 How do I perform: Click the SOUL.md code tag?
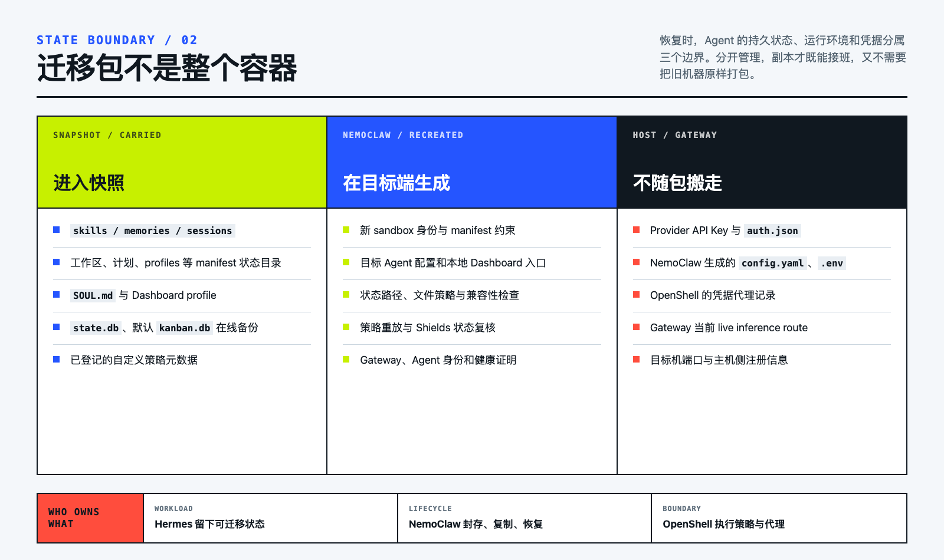[x=93, y=295]
